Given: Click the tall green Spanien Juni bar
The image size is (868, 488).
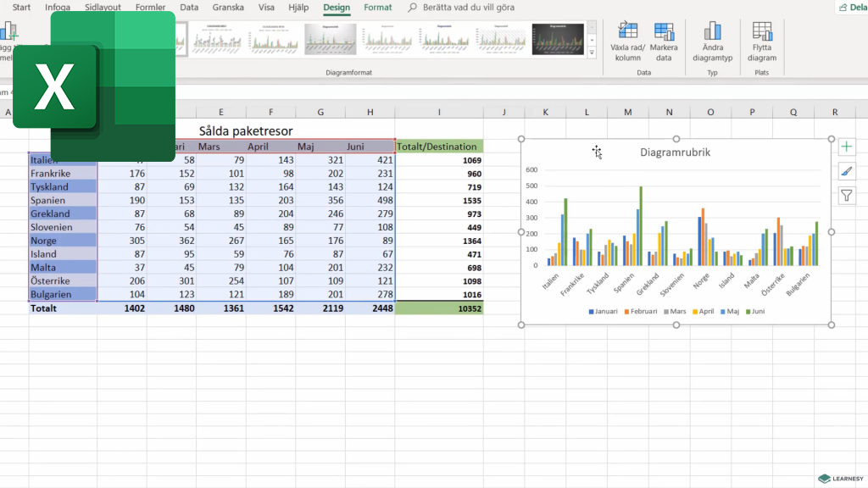Looking at the screenshot, I should (x=641, y=225).
